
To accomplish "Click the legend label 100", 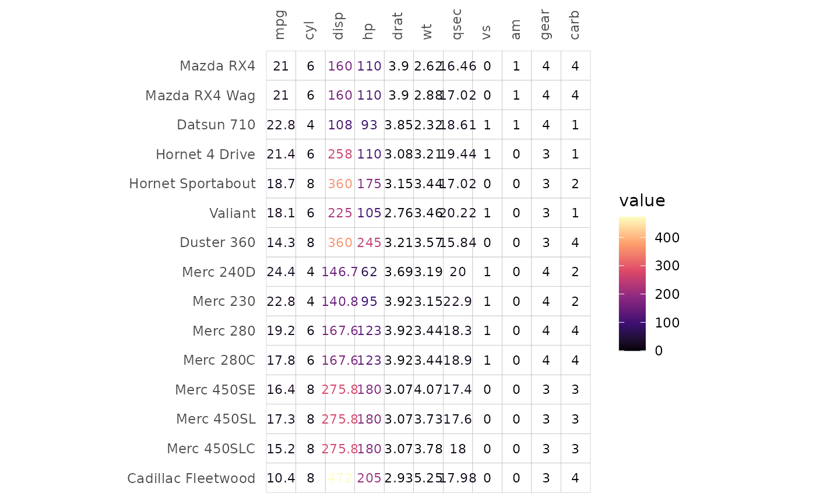I will pyautogui.click(x=667, y=322).
